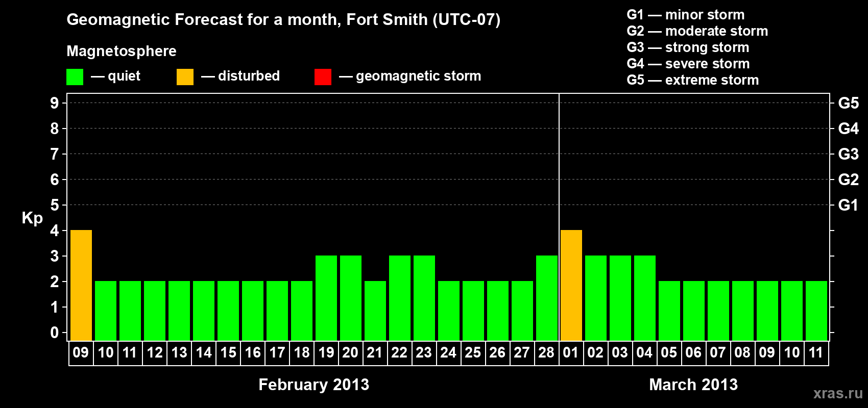This screenshot has height=408, width=868.
Task: Click the green bar for February 19
Action: 326,298
